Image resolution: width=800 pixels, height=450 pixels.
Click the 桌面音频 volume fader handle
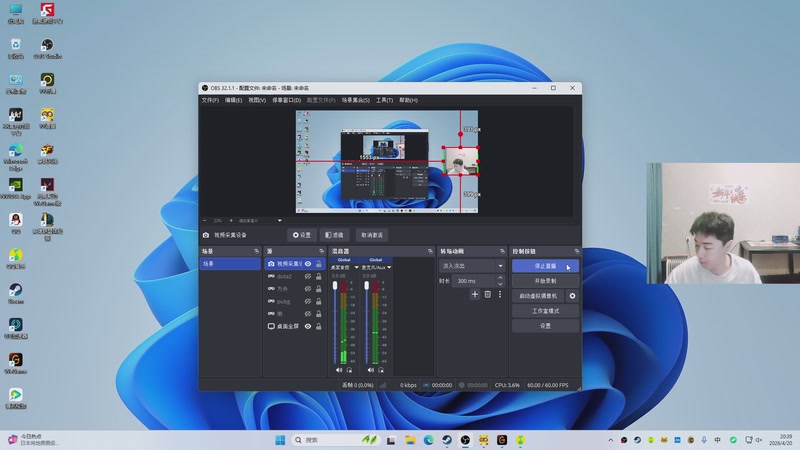(x=335, y=286)
